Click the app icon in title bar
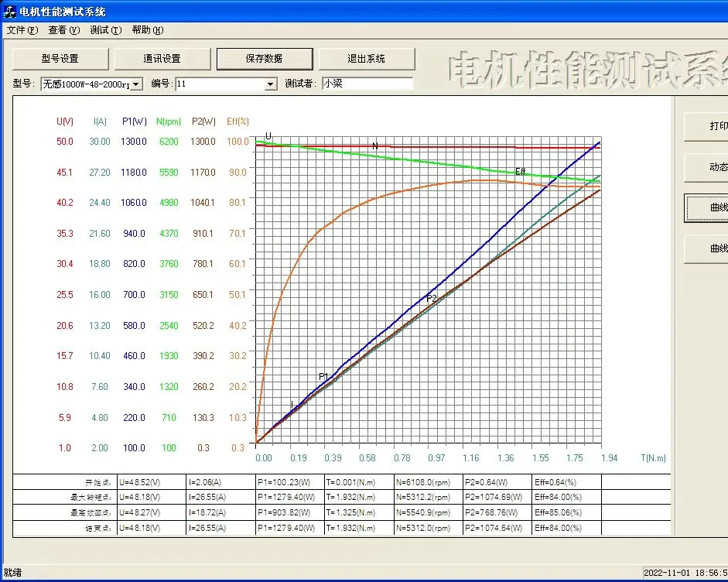The width and height of the screenshot is (728, 582). point(9,11)
